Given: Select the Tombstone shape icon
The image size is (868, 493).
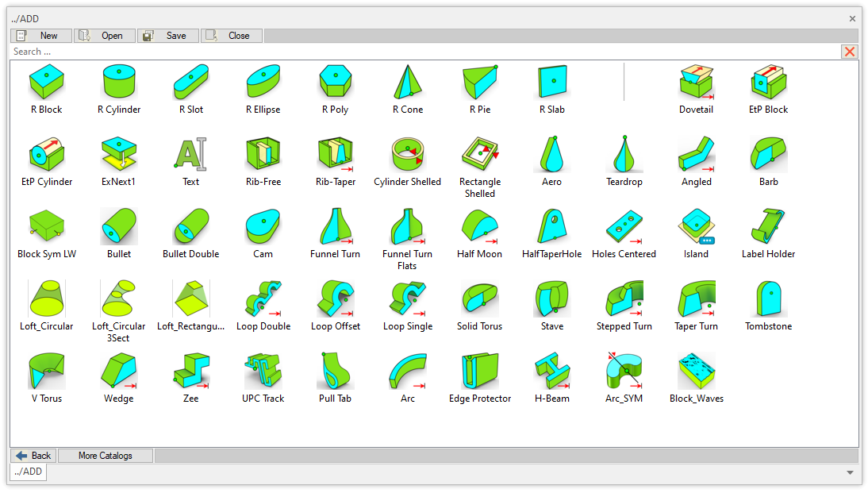Looking at the screenshot, I should tap(768, 299).
